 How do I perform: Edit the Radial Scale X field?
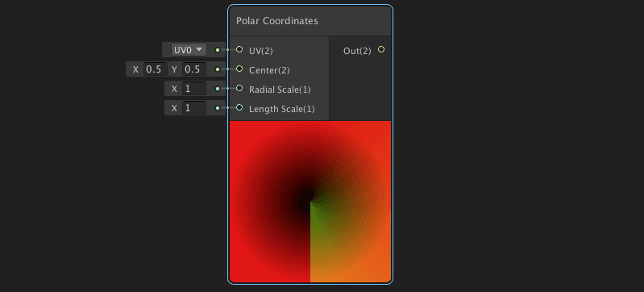(194, 89)
